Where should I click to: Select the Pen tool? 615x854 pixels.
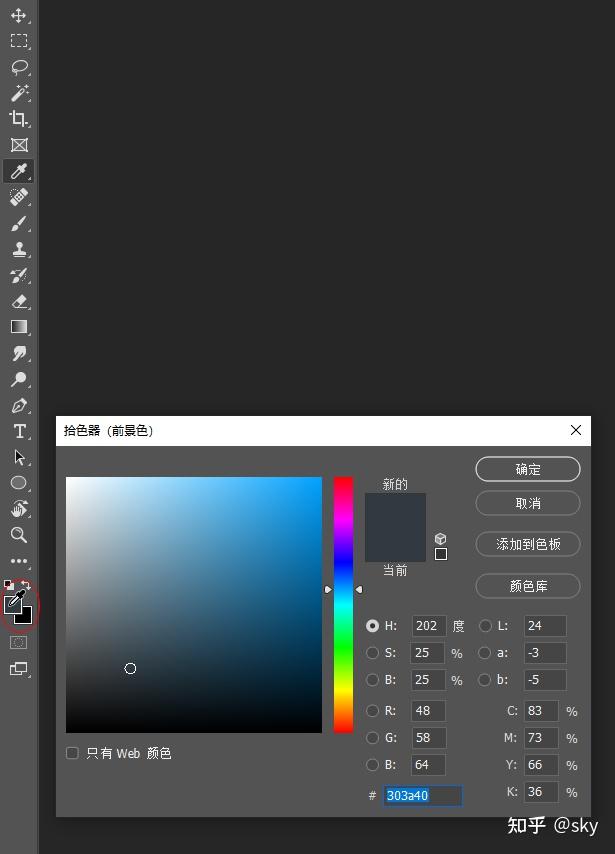pyautogui.click(x=19, y=405)
